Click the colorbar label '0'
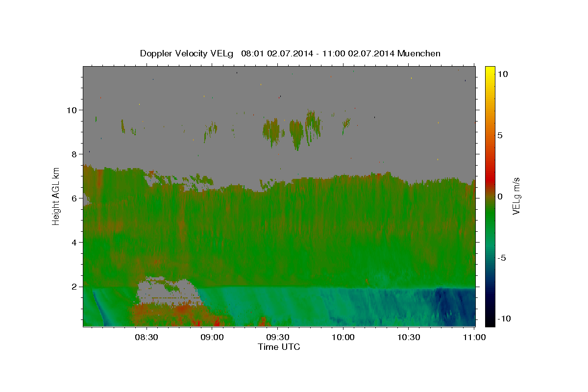 [500, 196]
